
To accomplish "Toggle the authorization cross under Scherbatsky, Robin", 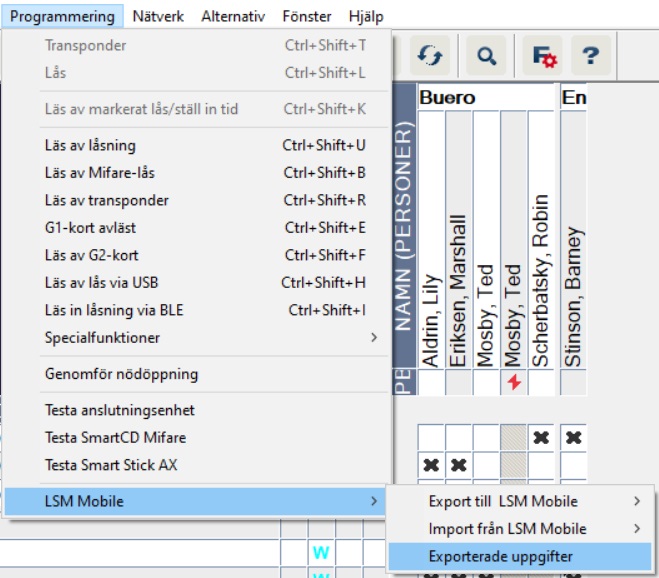I will point(541,437).
